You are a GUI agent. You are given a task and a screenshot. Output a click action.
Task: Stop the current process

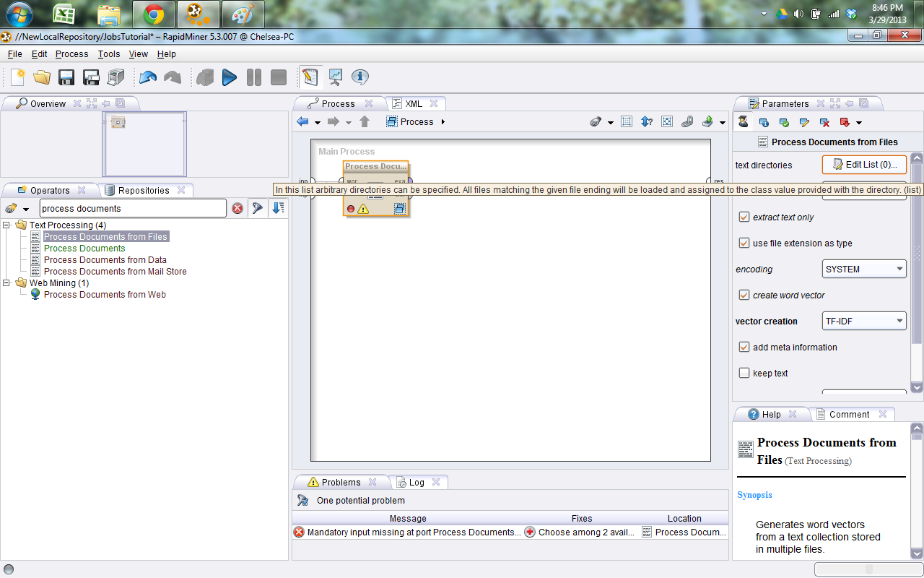coord(278,77)
